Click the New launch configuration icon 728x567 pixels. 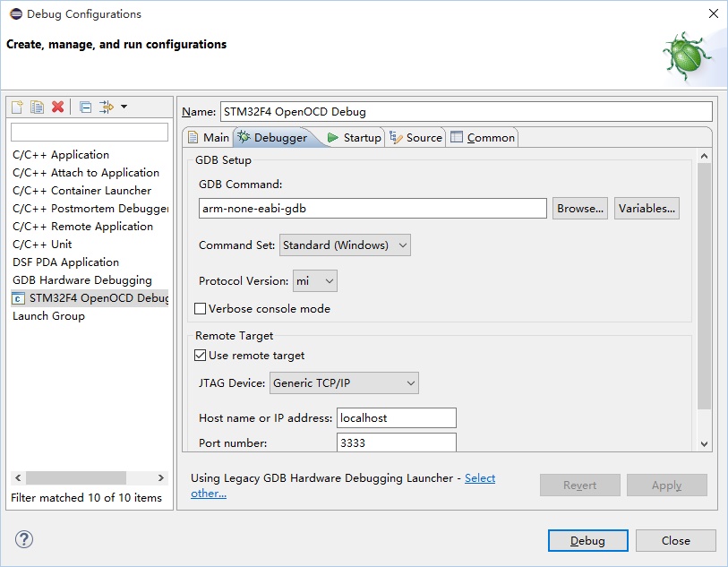(17, 107)
